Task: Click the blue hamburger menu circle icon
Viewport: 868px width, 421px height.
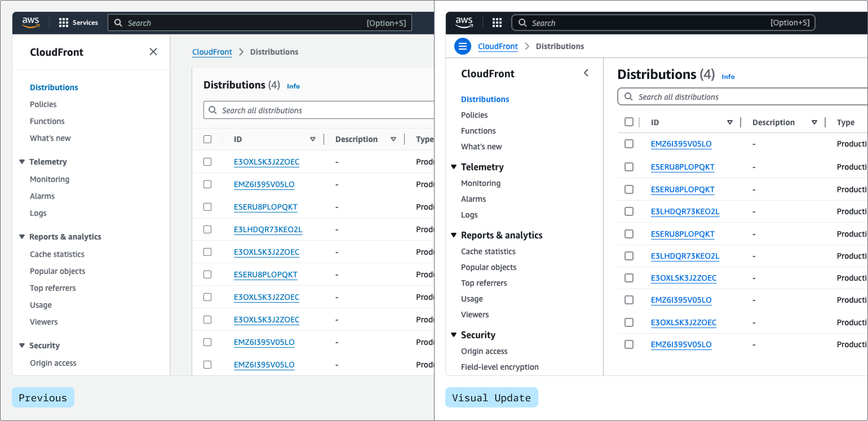Action: pos(462,46)
